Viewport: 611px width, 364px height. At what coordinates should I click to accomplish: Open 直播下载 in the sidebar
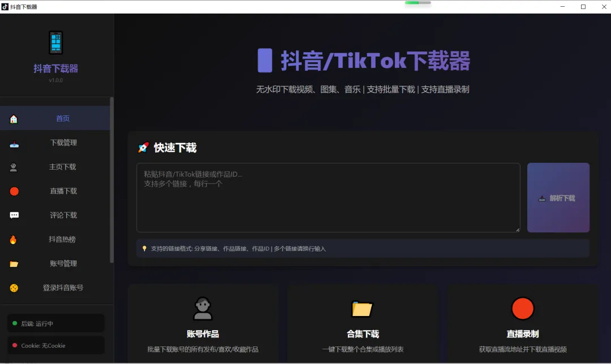tap(55, 190)
